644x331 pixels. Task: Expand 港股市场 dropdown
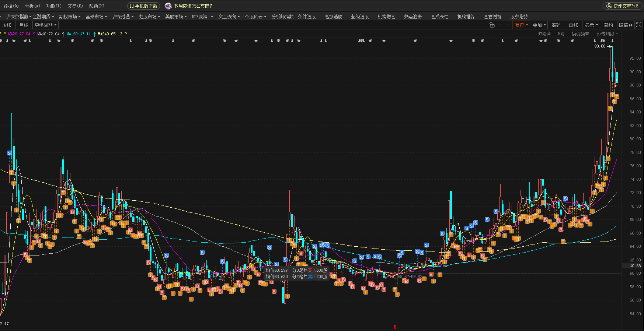click(149, 17)
